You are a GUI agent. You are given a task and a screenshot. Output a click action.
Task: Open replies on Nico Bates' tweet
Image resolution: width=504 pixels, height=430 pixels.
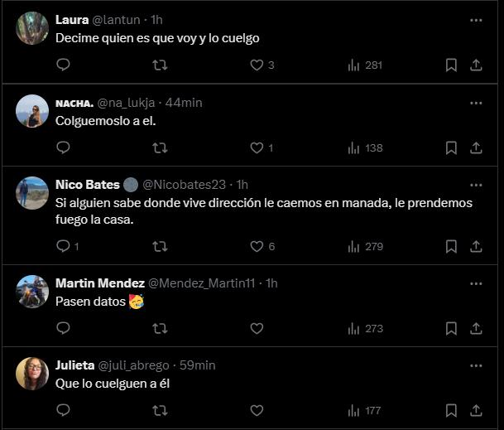click(x=63, y=246)
